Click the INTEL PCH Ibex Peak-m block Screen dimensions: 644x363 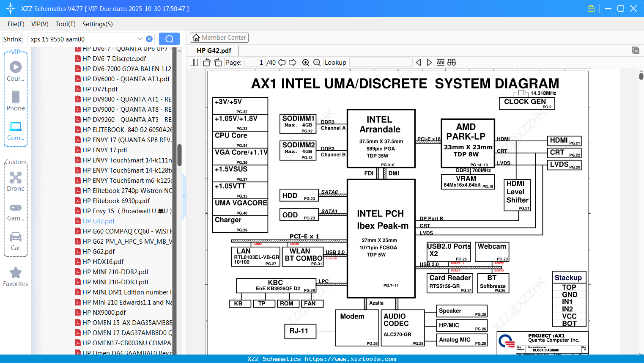[x=381, y=238]
